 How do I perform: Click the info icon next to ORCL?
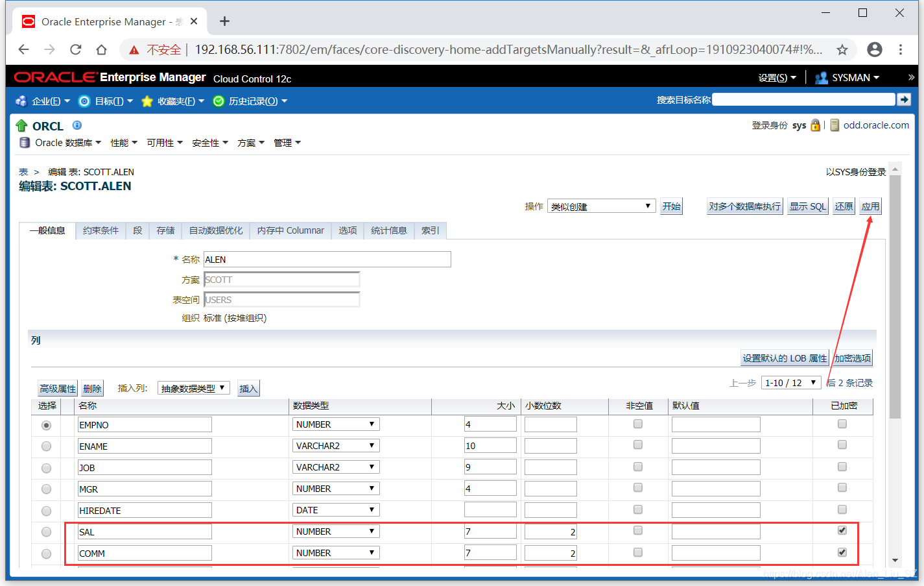77,125
